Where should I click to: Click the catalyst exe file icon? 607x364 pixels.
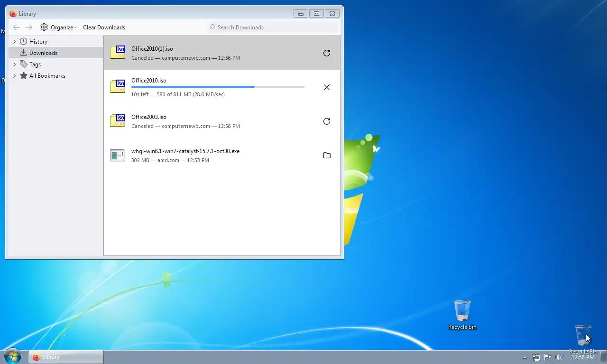[117, 155]
